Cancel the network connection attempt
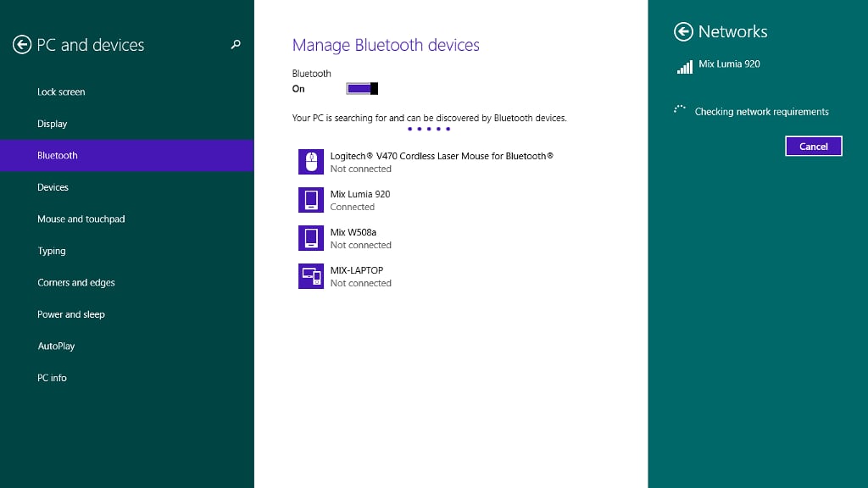The height and width of the screenshot is (488, 868). [813, 146]
